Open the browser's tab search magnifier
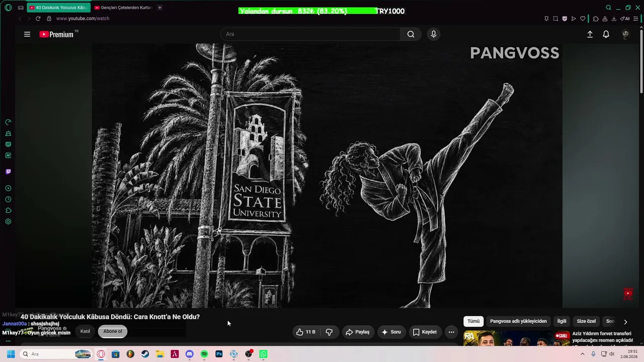This screenshot has width=644, height=362. click(x=608, y=8)
